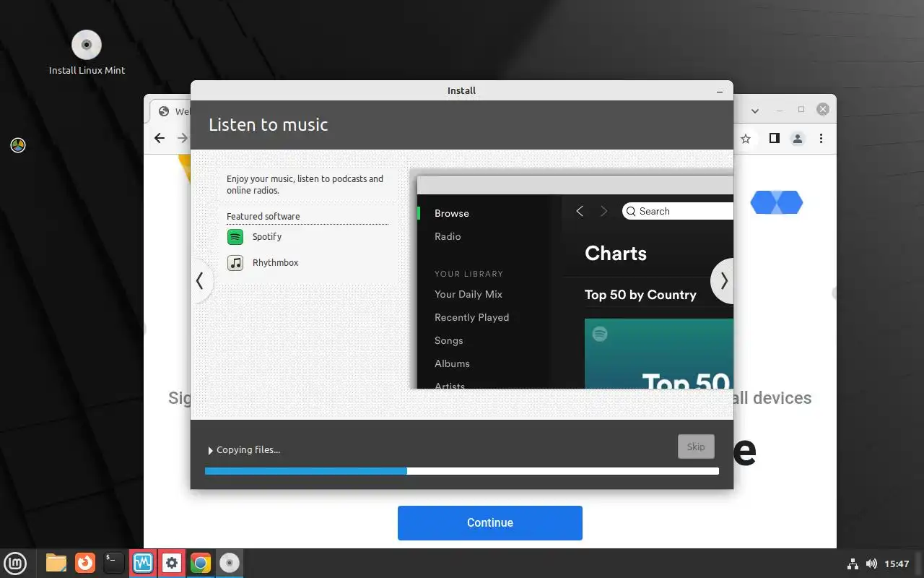Minimize the Install window
Image resolution: width=924 pixels, height=578 pixels.
[719, 92]
